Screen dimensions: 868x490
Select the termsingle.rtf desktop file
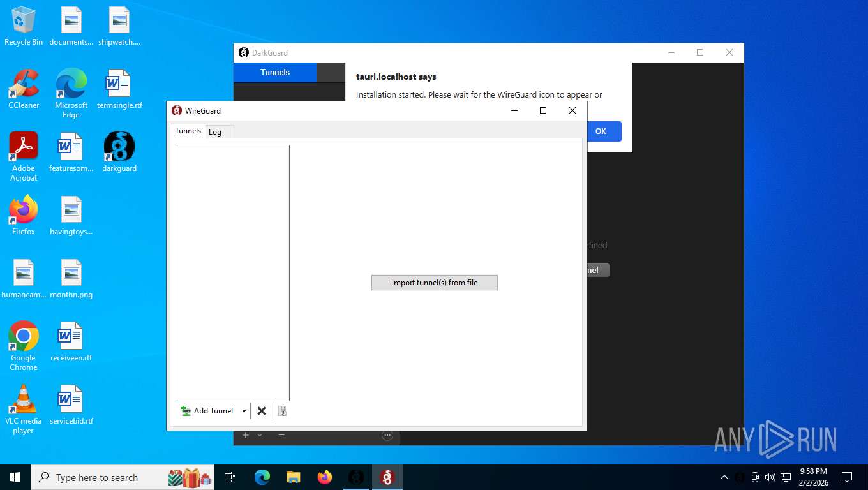[119, 89]
